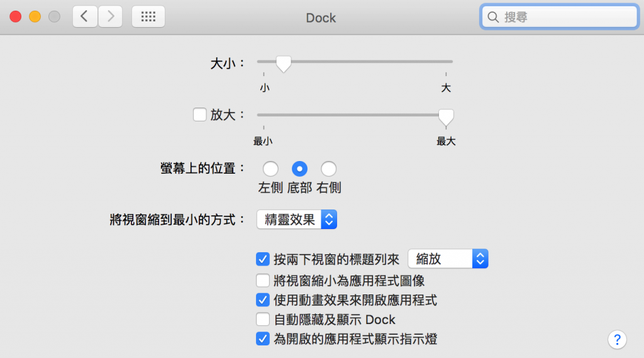
Task: Uncheck 為開啟的應用程式顯示指示燈 checkbox
Action: coord(263,339)
